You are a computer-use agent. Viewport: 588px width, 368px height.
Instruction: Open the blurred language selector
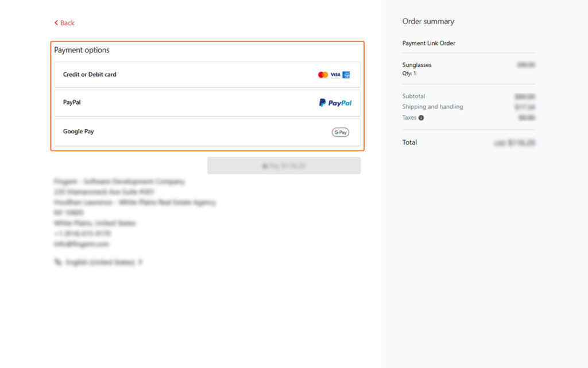(98, 262)
